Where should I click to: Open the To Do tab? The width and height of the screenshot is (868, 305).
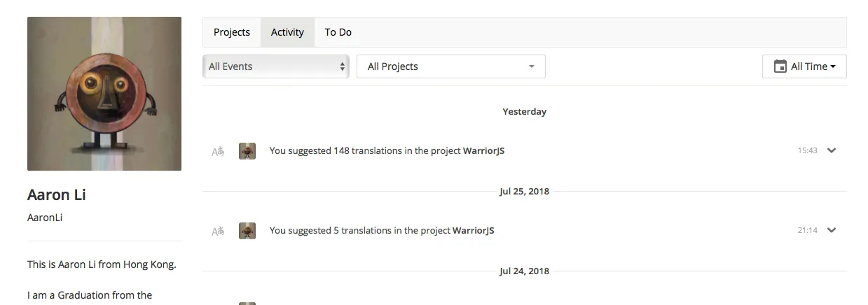point(338,32)
